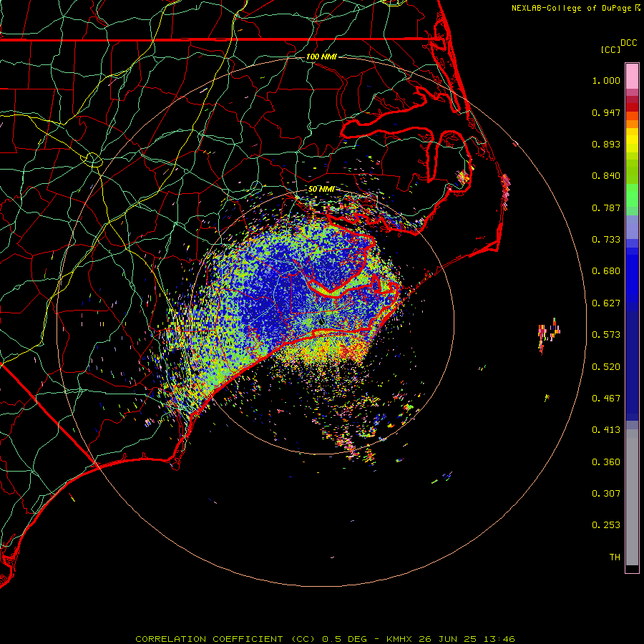Select the 0.307 scale value
The height and width of the screenshot is (644, 644).
coord(606,494)
